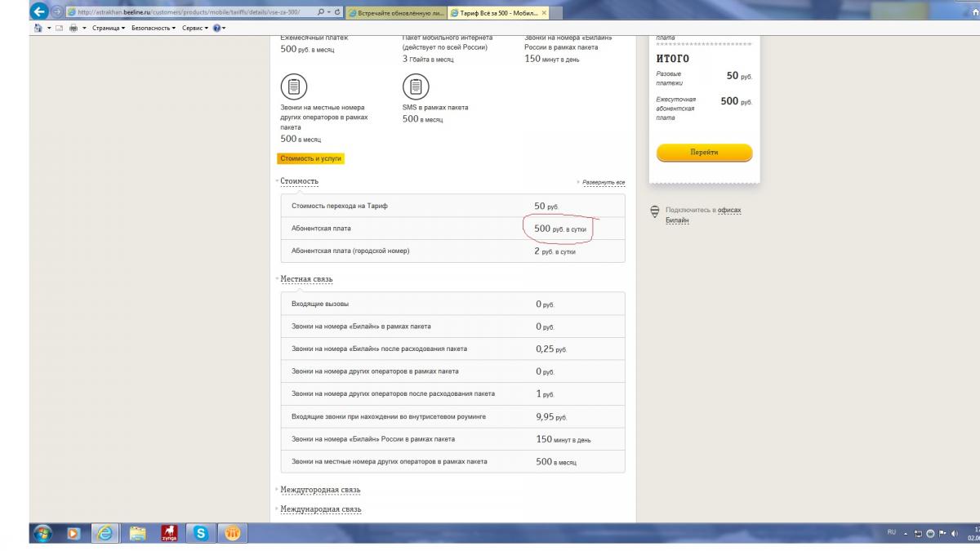Viewport: 980px width, 551px height.
Task: Click 'Звонки на номера «Билайн» после расходования пакета'
Action: [379, 349]
